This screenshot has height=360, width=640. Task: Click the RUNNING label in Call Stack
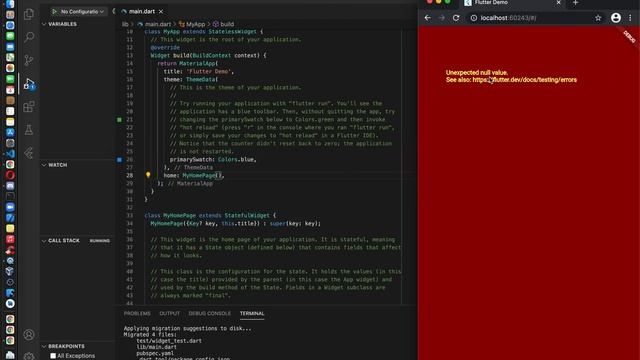pyautogui.click(x=100, y=241)
